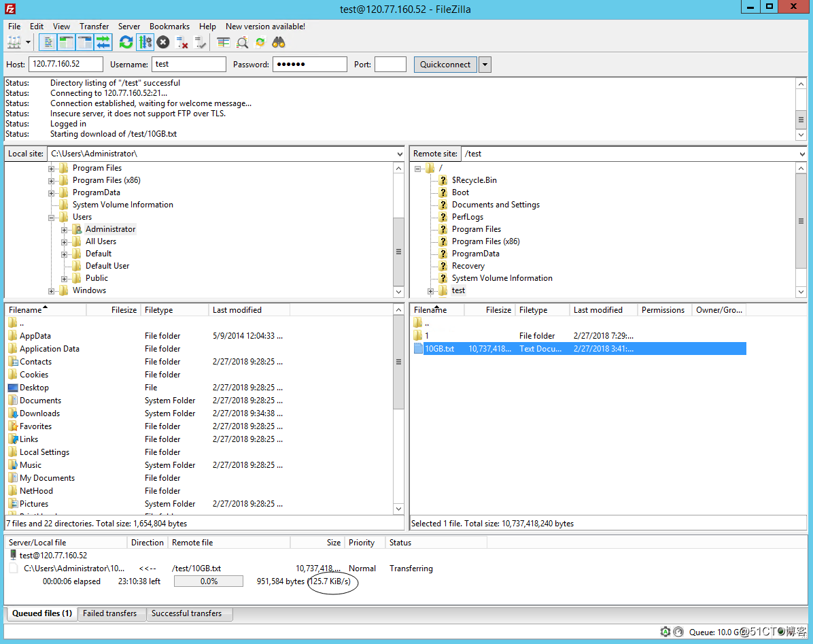813x644 pixels.
Task: Reconnect to the last server
Action: point(200,43)
